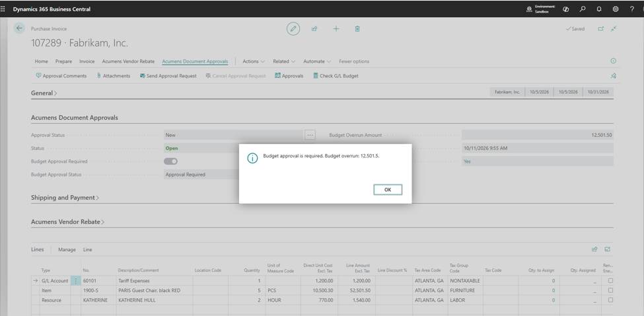Click the Budget Overrun Amount field
644x316 pixels.
point(538,135)
